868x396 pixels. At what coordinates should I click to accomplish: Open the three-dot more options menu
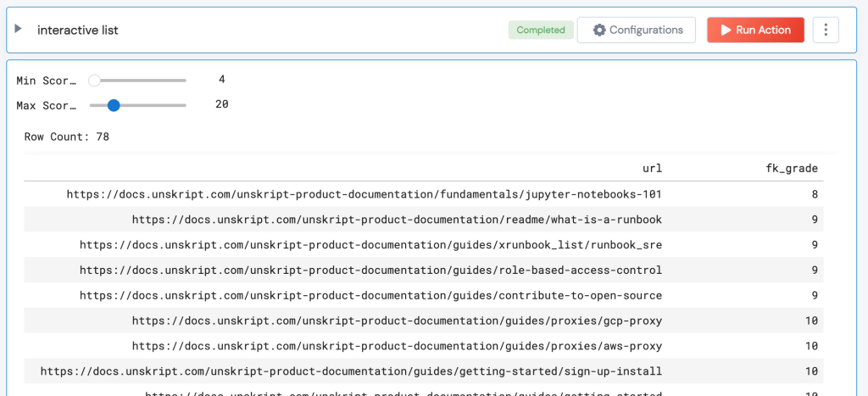tap(826, 30)
